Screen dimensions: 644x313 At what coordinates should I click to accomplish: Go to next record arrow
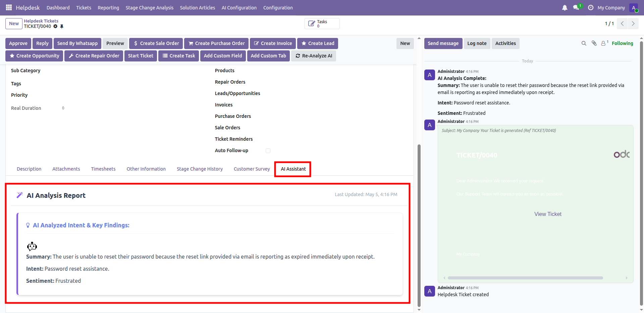coord(633,24)
